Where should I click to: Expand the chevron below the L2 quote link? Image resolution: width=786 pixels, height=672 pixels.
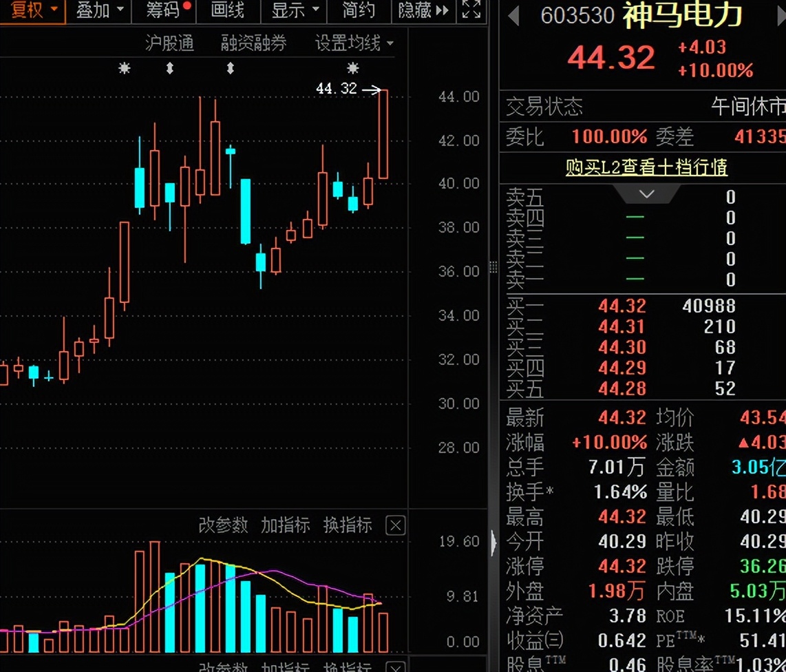point(646,194)
